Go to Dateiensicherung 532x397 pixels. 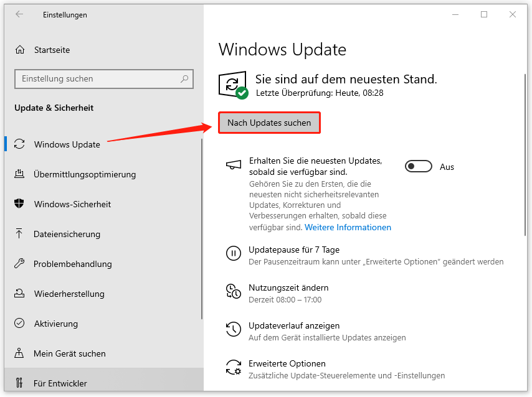[104, 233]
